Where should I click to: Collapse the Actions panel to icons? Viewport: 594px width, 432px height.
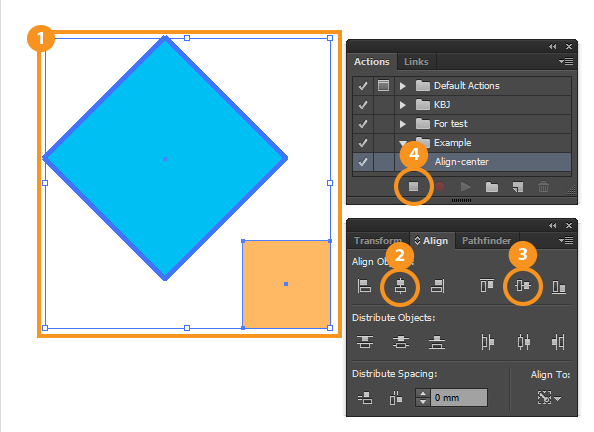click(x=553, y=46)
